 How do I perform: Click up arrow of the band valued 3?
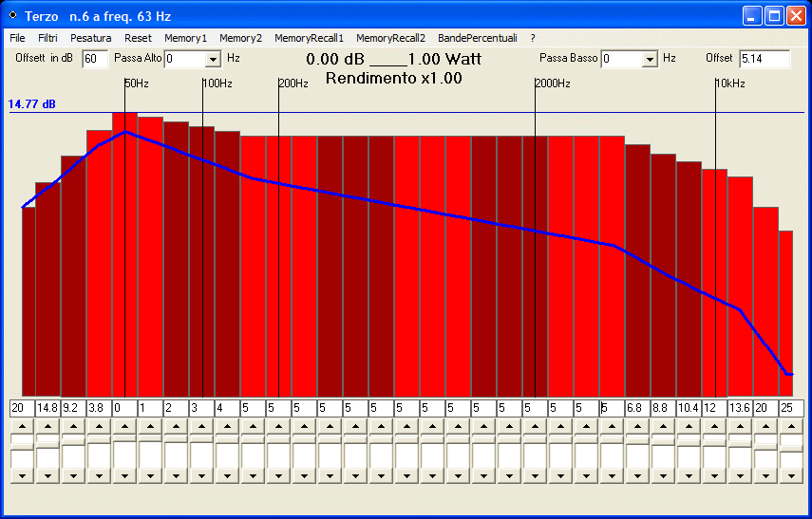[x=201, y=426]
